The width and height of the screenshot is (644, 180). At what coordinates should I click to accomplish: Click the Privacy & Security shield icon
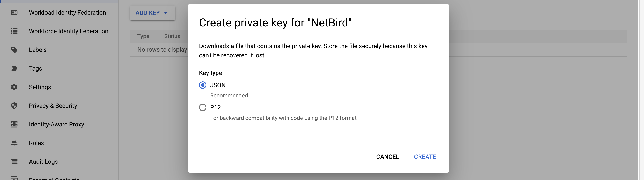[14, 106]
